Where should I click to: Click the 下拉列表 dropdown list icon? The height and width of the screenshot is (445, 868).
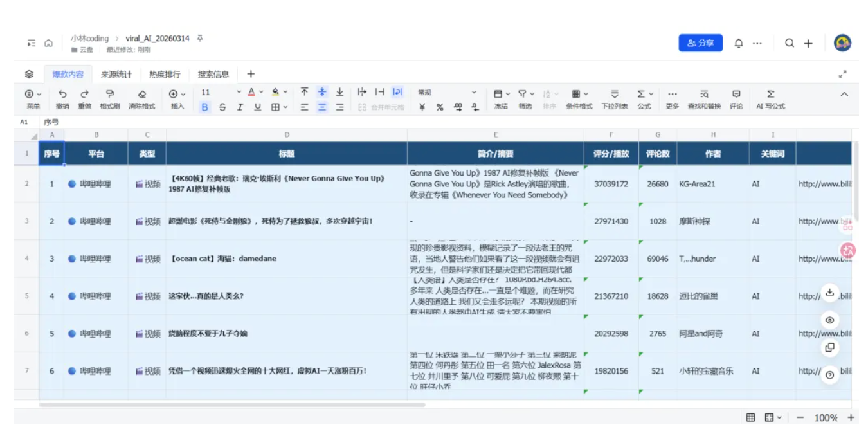(615, 94)
